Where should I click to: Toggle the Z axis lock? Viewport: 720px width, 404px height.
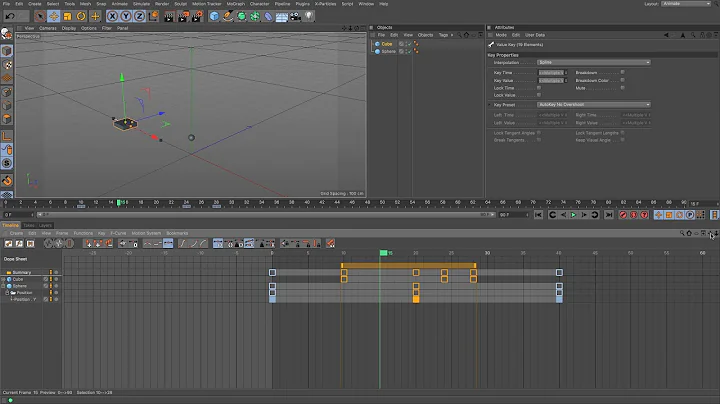pyautogui.click(x=139, y=17)
